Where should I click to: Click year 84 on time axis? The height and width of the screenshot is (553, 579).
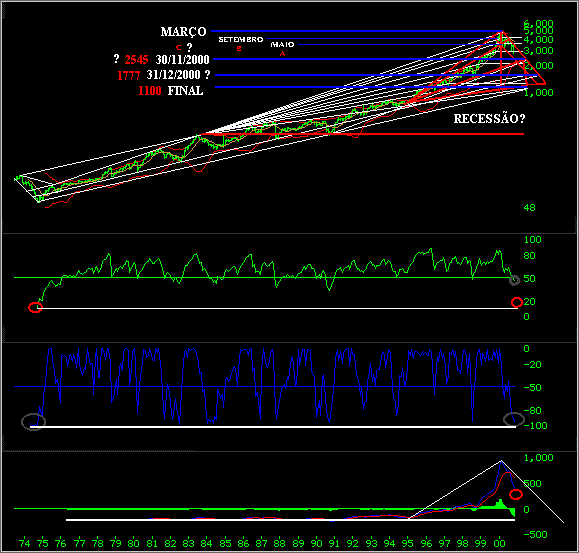(206, 543)
